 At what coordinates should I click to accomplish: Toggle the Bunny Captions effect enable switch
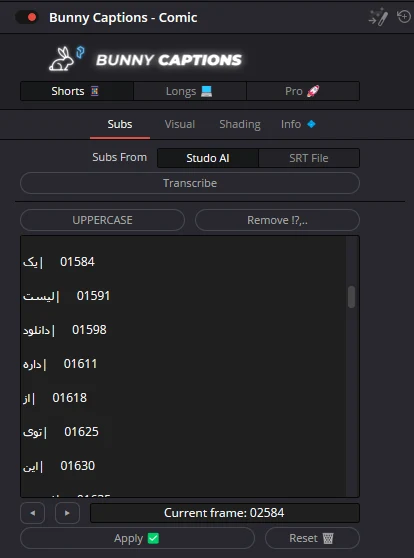(x=27, y=17)
